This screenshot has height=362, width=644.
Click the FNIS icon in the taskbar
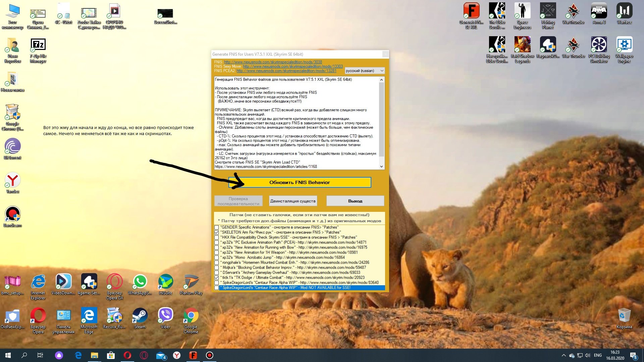click(x=193, y=355)
